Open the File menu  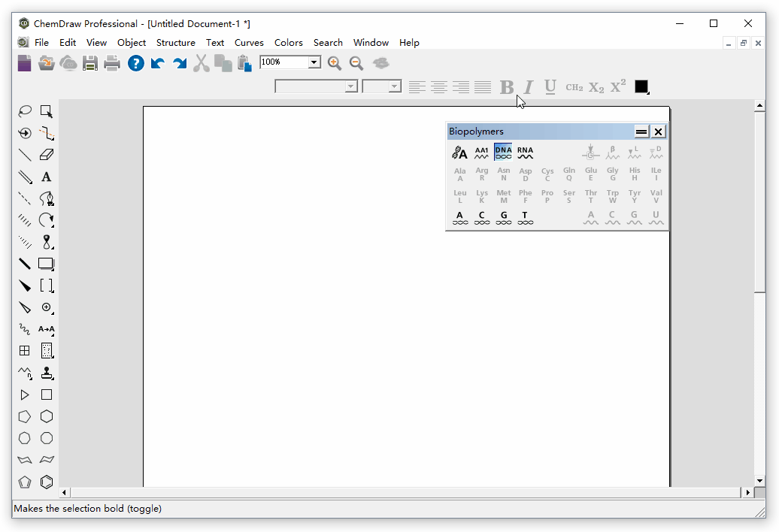point(42,43)
